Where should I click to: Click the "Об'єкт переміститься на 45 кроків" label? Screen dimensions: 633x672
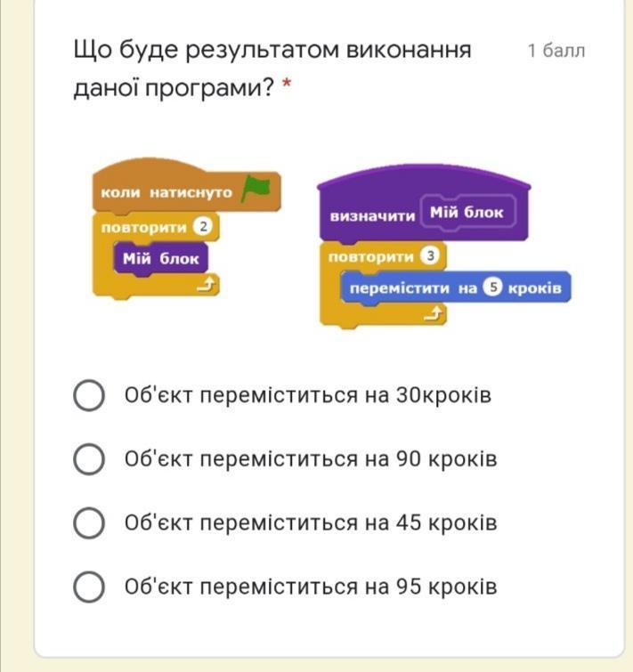[310, 523]
